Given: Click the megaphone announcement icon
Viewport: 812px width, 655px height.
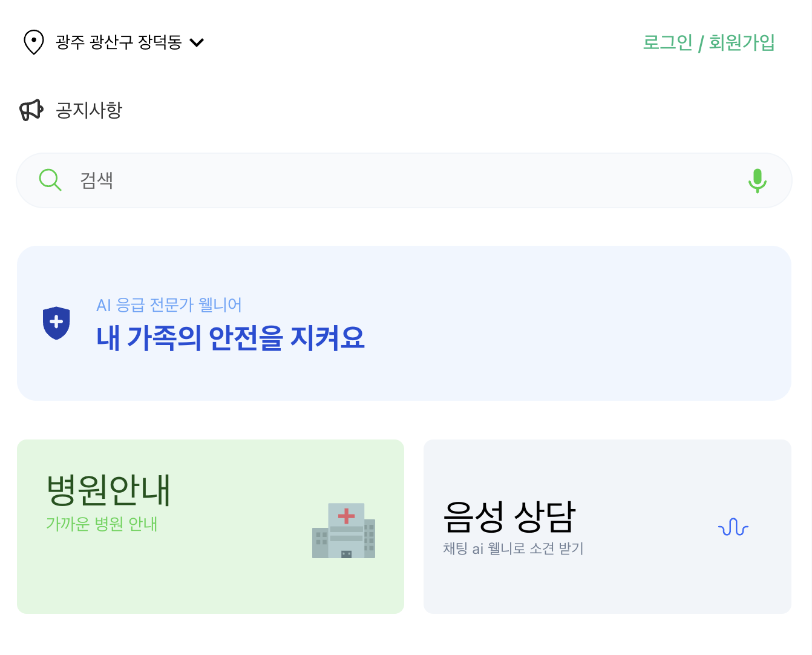Looking at the screenshot, I should (31, 110).
